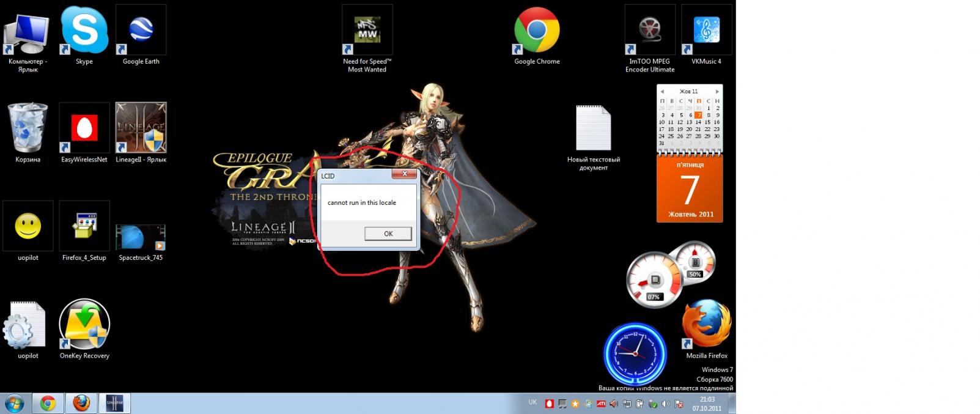
Task: Go to previous month in calendar gadget
Action: click(x=662, y=92)
